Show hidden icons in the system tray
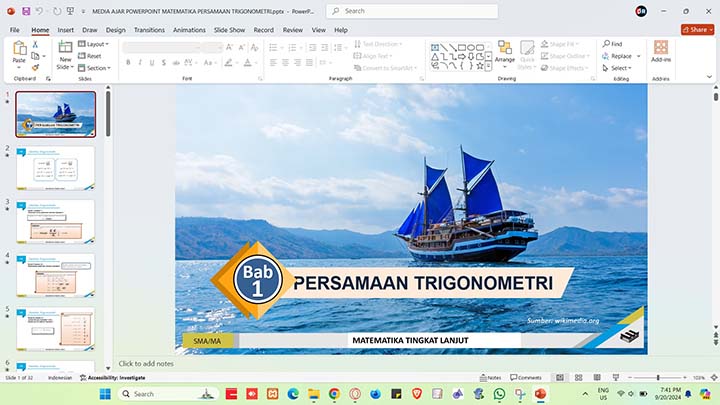 pyautogui.click(x=585, y=394)
